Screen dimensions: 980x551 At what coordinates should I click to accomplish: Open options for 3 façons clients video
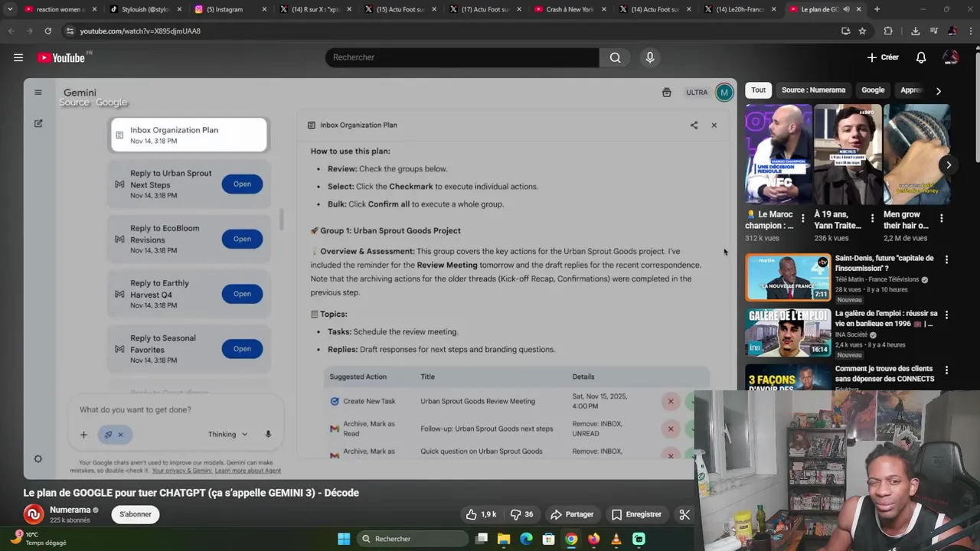pyautogui.click(x=946, y=370)
